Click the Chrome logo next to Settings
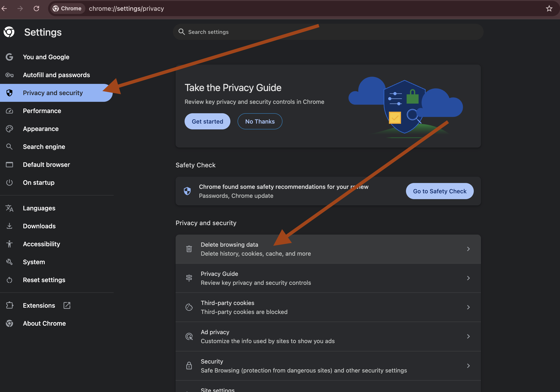Screen dimensions: 560x392 pyautogui.click(x=9, y=32)
